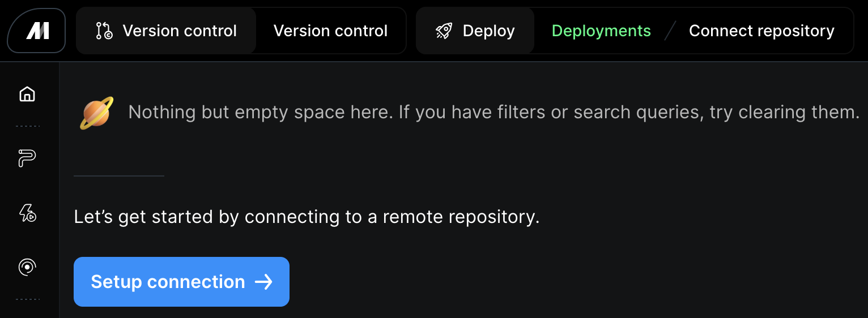Click the horizontal divider line under the empty message
Screen dimensions: 868x318
point(119,176)
